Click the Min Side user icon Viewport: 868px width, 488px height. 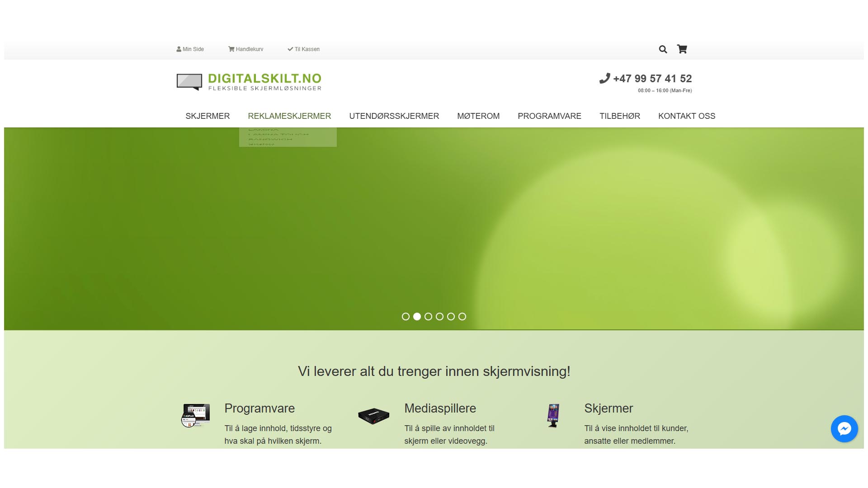(x=179, y=49)
